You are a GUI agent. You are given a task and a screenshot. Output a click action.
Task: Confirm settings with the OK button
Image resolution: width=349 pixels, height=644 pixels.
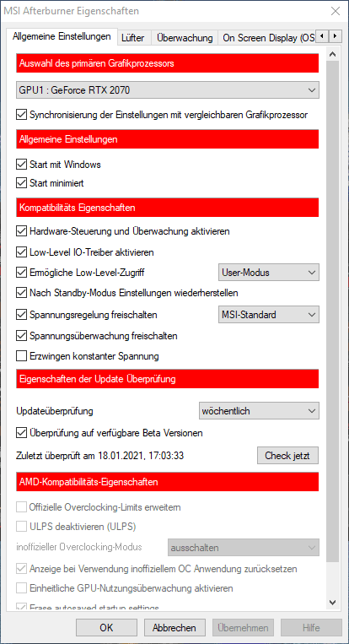point(106,628)
